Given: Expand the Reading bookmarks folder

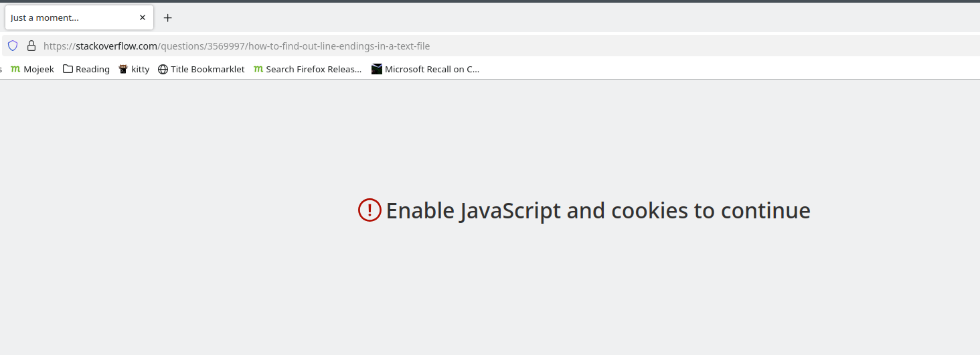Looking at the screenshot, I should pyautogui.click(x=86, y=69).
